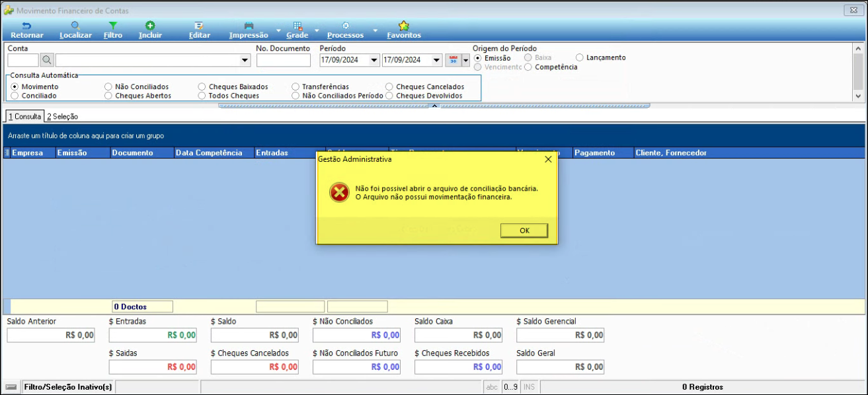The height and width of the screenshot is (395, 868).
Task: Open the Localizar search tool
Action: tap(75, 25)
